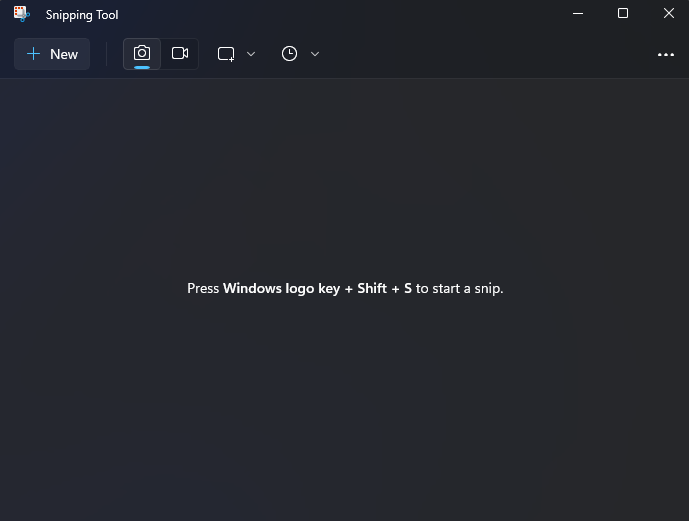Click the Snipping Tool app icon
The image size is (689, 521).
pyautogui.click(x=21, y=14)
